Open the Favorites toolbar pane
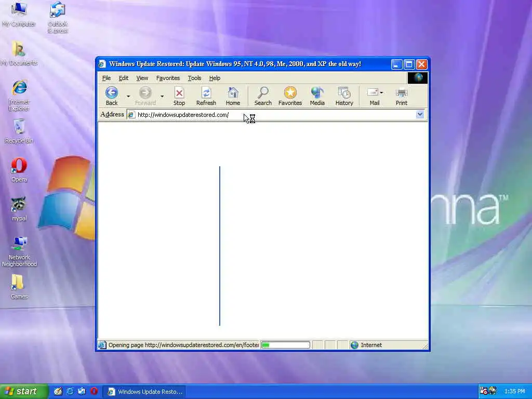This screenshot has width=532, height=399. point(290,96)
